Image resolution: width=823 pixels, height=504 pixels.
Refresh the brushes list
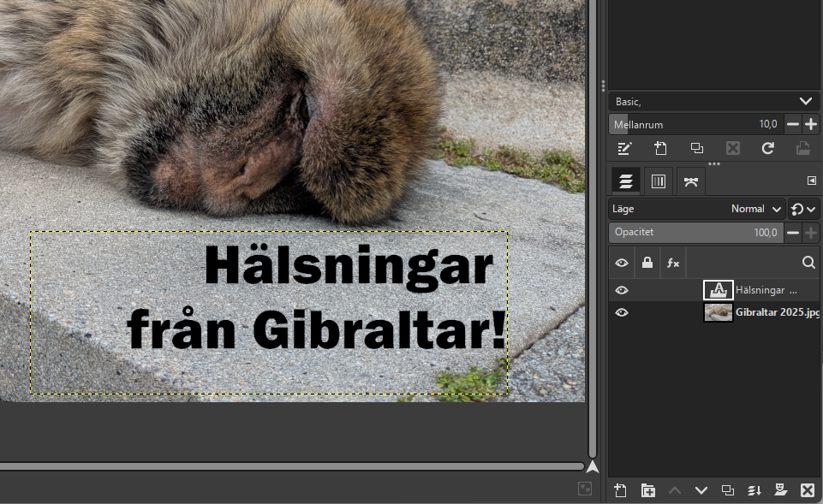click(768, 148)
